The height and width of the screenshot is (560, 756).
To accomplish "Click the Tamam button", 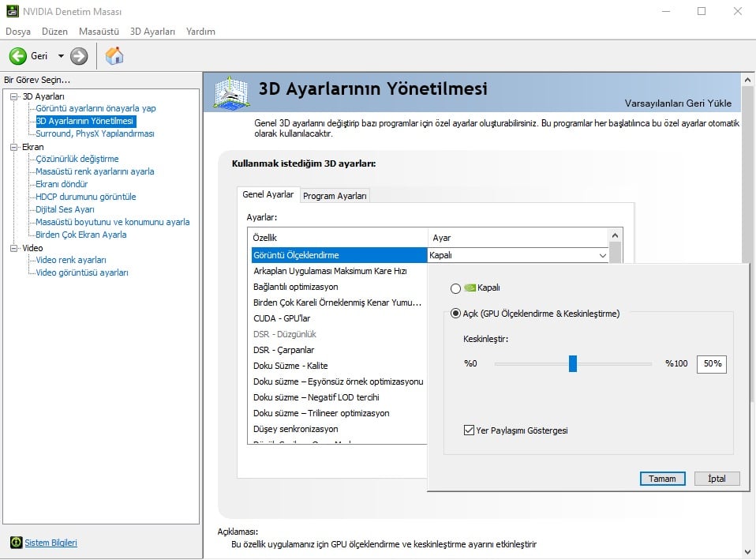I will (x=662, y=479).
